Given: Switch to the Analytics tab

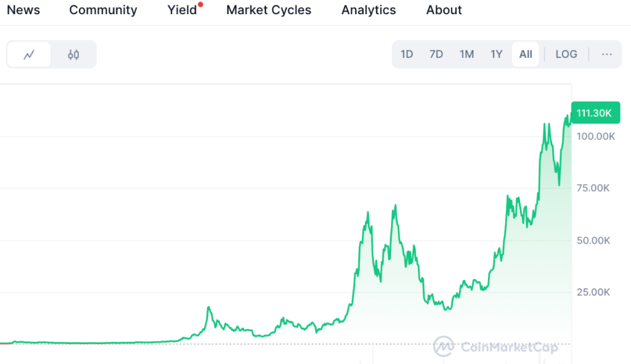Looking at the screenshot, I should (368, 10).
